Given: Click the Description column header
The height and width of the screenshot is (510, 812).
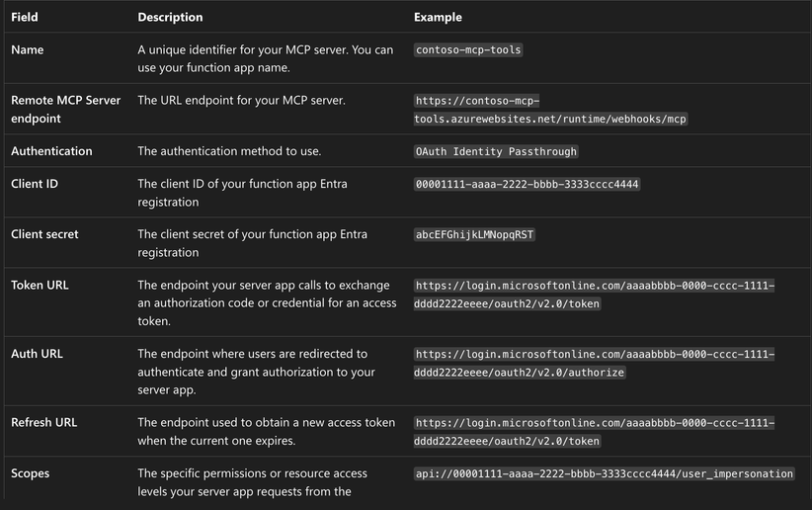Looking at the screenshot, I should pos(170,17).
